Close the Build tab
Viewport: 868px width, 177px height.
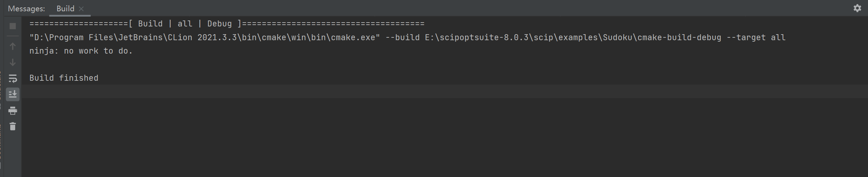81,9
